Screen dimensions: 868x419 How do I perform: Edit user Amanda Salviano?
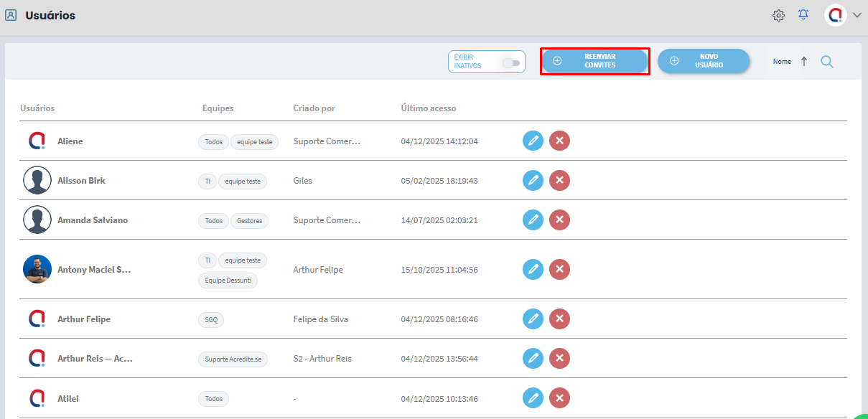pyautogui.click(x=533, y=220)
